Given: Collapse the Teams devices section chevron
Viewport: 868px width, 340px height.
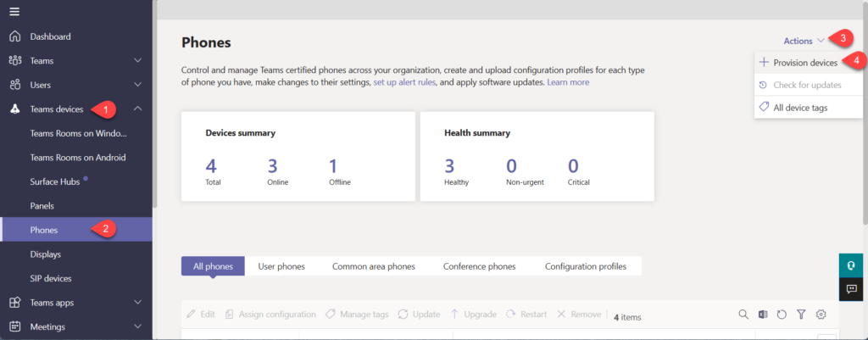Looking at the screenshot, I should [x=138, y=109].
